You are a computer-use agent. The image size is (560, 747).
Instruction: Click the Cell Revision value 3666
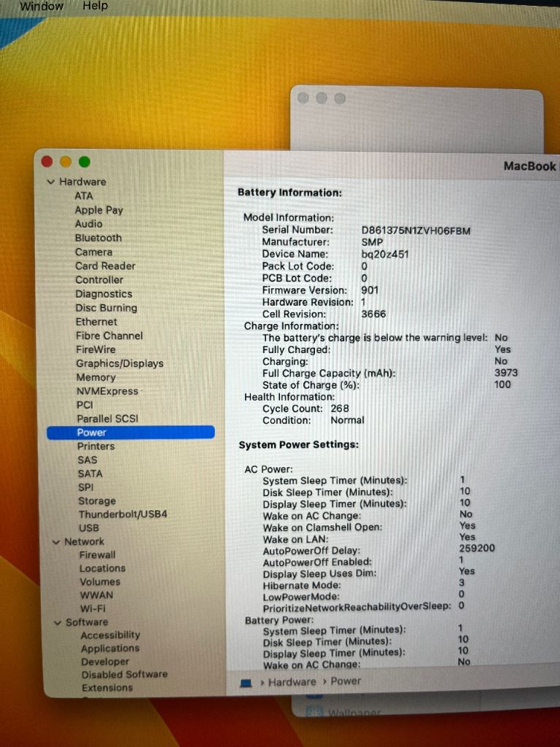click(373, 314)
